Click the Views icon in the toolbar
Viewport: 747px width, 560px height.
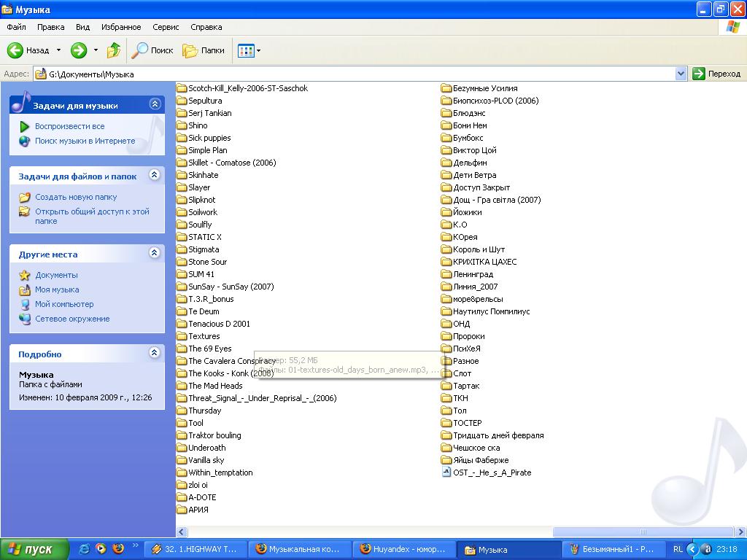pyautogui.click(x=245, y=50)
